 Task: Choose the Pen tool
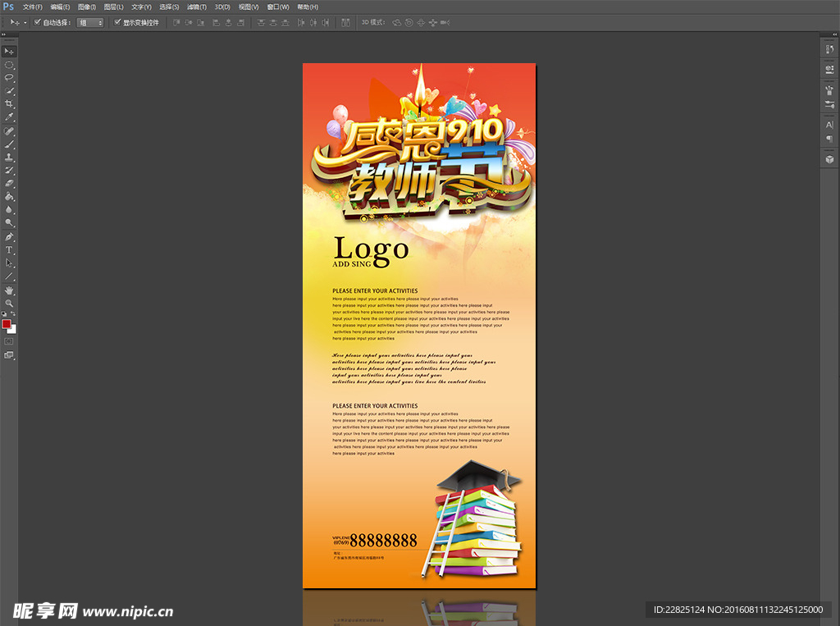[9, 236]
